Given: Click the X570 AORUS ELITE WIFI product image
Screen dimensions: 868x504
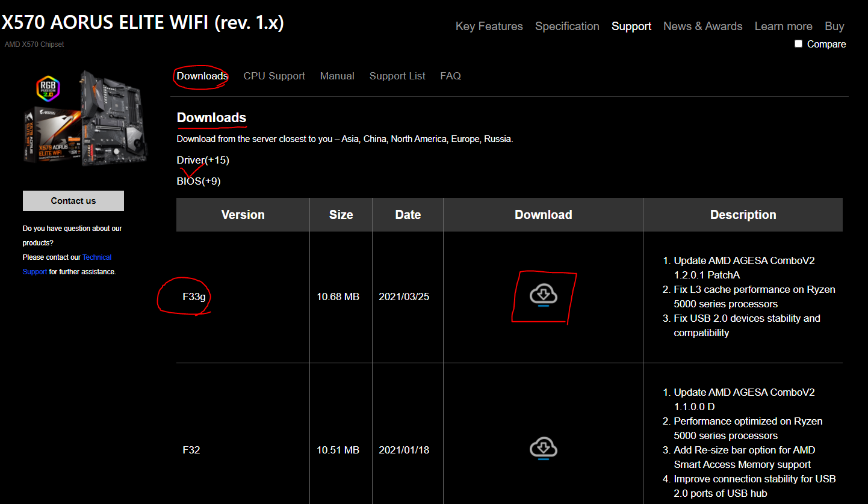Looking at the screenshot, I should (x=85, y=118).
